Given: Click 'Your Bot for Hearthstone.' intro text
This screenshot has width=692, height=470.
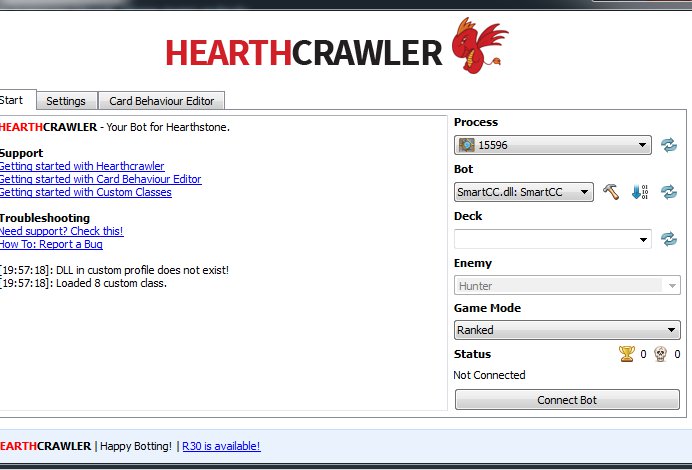Looking at the screenshot, I should click(168, 127).
